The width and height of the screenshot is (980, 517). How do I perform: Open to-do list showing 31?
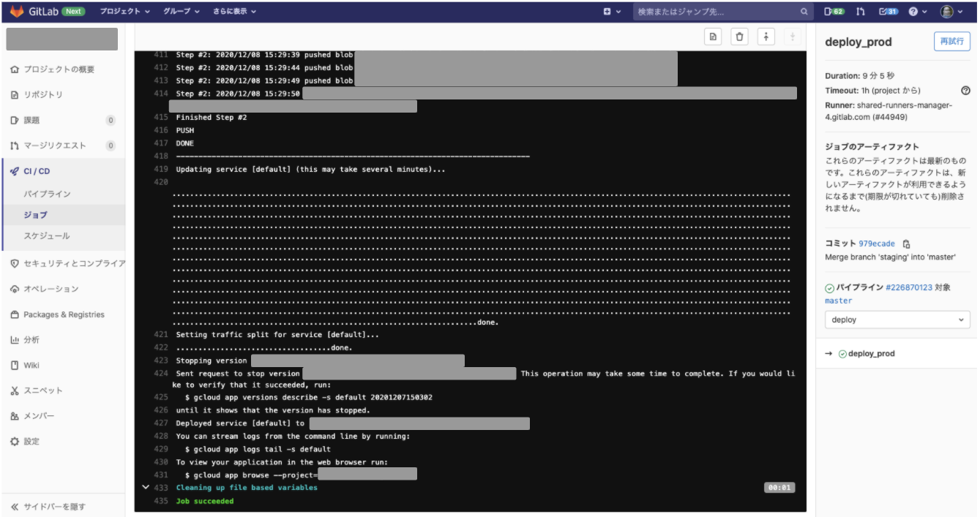[x=888, y=12]
